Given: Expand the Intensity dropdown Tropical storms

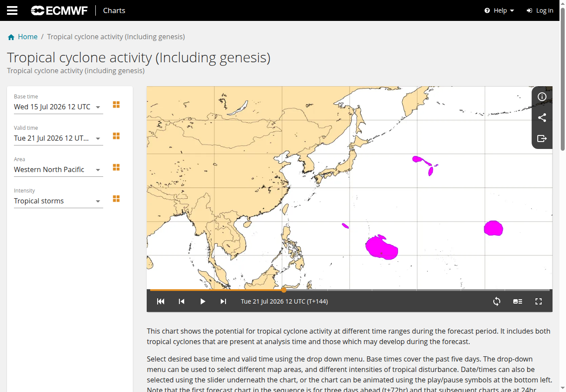Looking at the screenshot, I should 58,201.
